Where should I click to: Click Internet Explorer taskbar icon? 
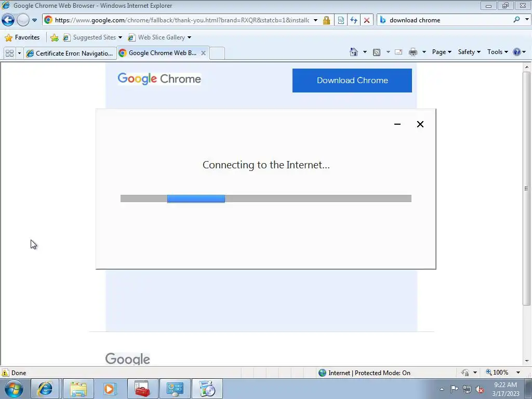point(45,389)
